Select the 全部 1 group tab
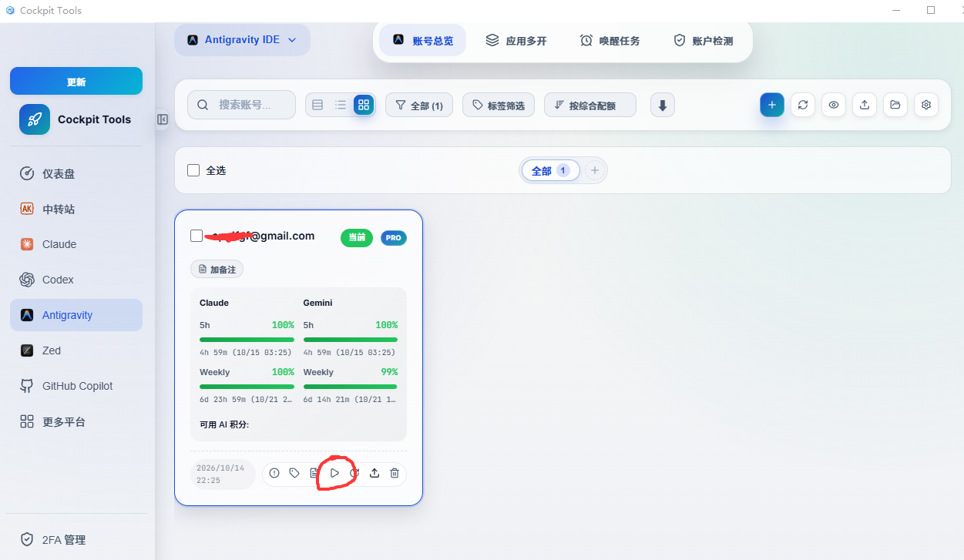The width and height of the screenshot is (964, 560). point(550,171)
